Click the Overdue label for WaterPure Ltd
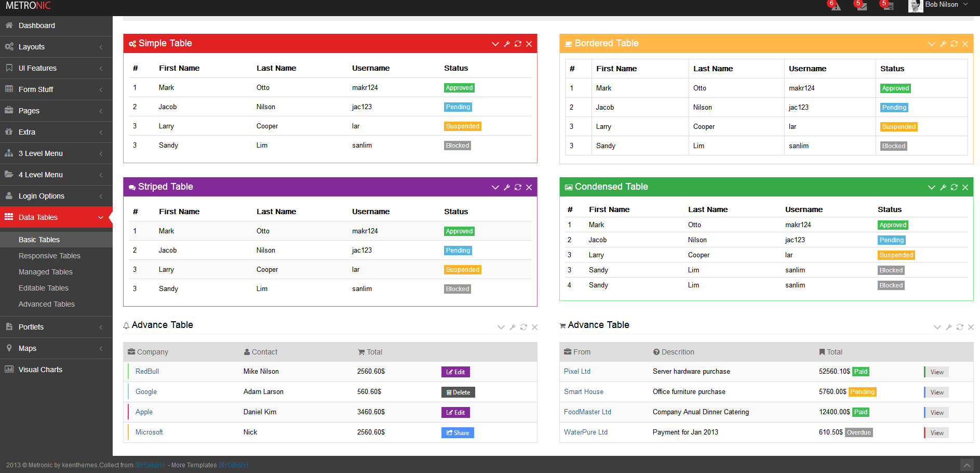The width and height of the screenshot is (980, 473). (x=859, y=432)
